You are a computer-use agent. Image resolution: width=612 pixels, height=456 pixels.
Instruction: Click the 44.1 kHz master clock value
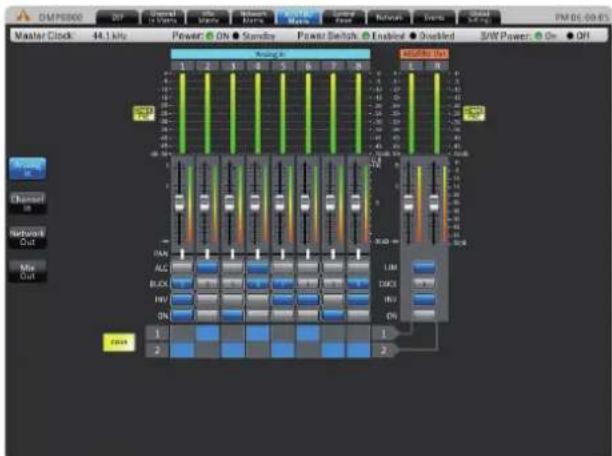click(x=110, y=36)
